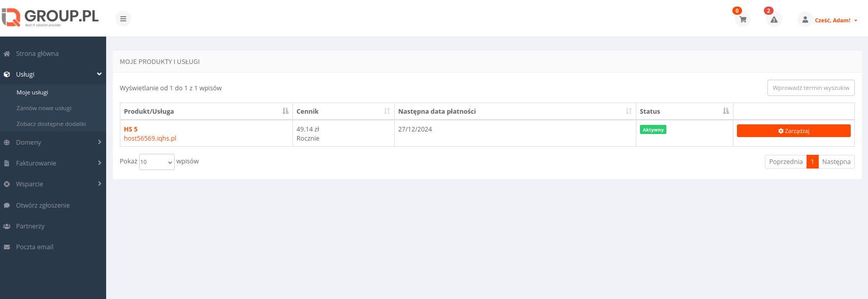Go to Następna pagination page
Screen dimensions: 868x299
(836, 161)
